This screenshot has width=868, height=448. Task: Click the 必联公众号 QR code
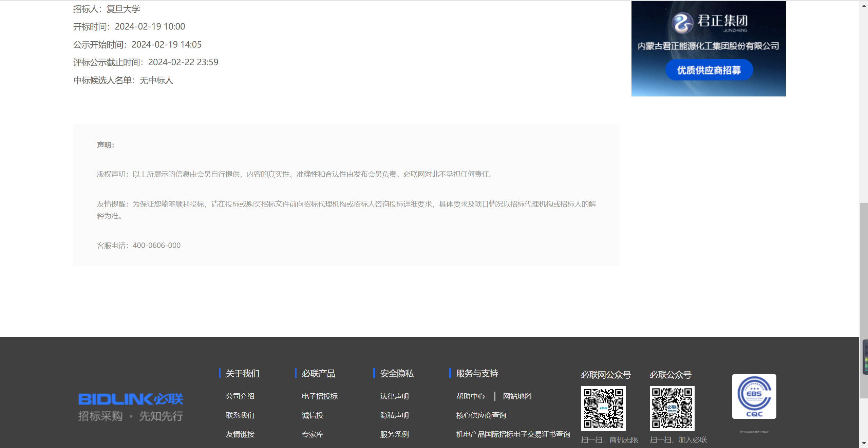(672, 408)
